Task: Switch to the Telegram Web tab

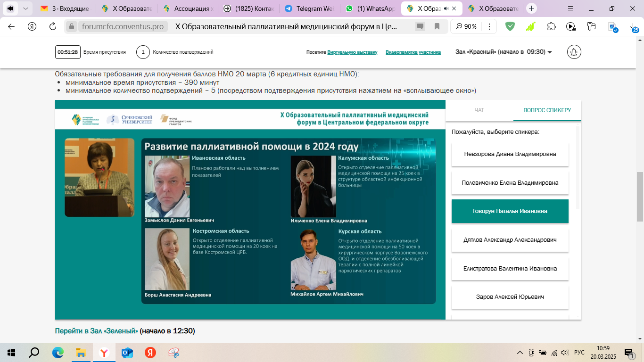Action: [310, 8]
